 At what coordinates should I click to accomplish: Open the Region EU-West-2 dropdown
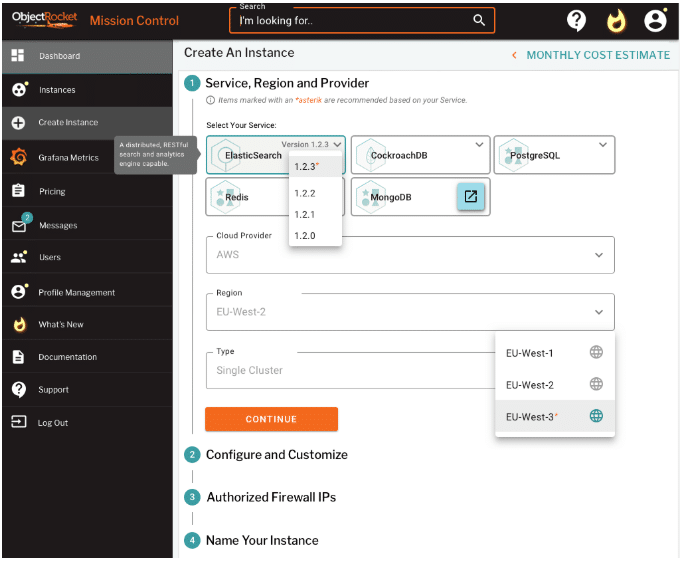tap(410, 312)
